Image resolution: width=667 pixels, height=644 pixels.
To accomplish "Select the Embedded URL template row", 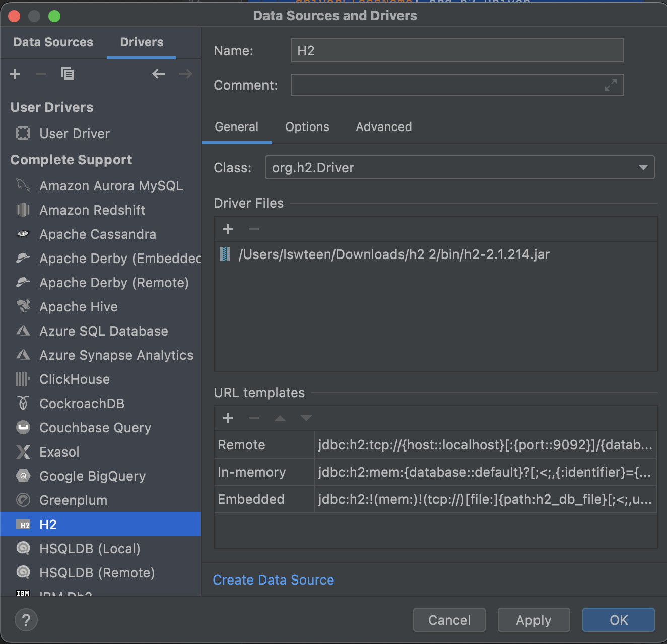I will point(436,499).
